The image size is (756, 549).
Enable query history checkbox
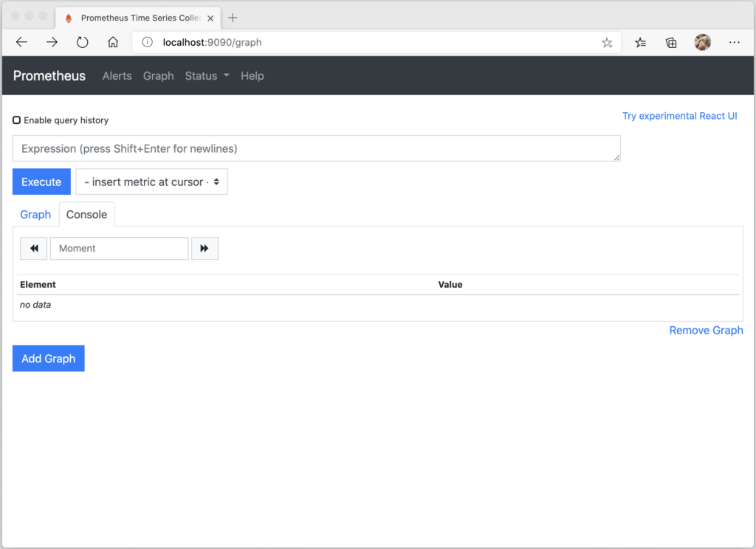[16, 120]
